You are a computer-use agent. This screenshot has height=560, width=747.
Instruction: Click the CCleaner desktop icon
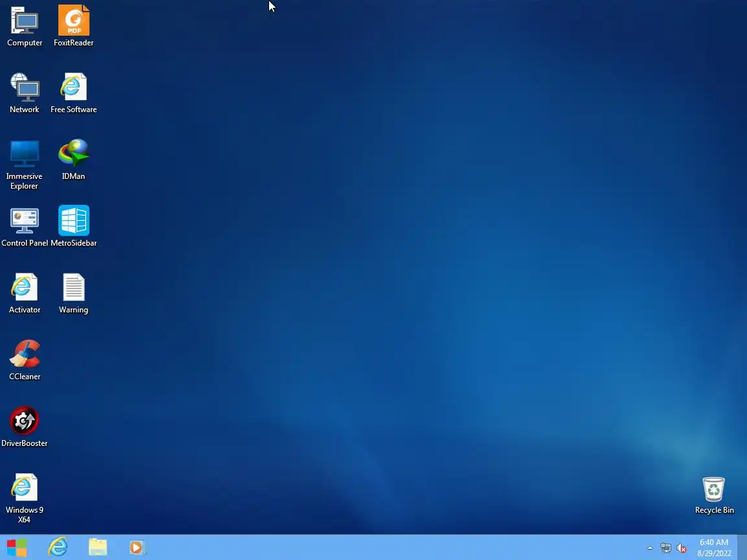pyautogui.click(x=25, y=360)
